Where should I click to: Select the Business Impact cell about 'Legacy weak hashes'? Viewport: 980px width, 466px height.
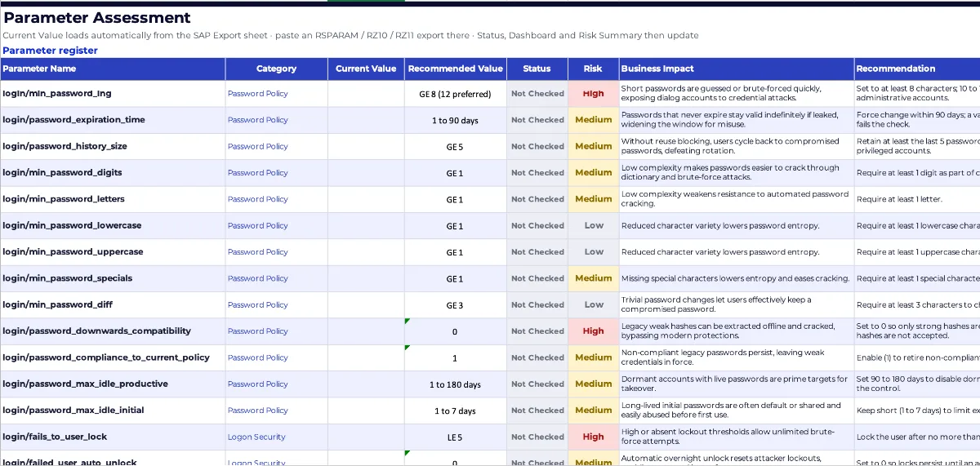pyautogui.click(x=737, y=331)
